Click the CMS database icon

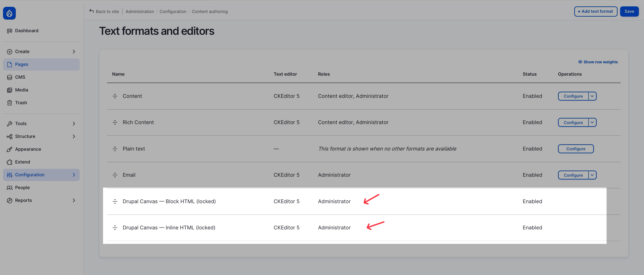[x=10, y=77]
